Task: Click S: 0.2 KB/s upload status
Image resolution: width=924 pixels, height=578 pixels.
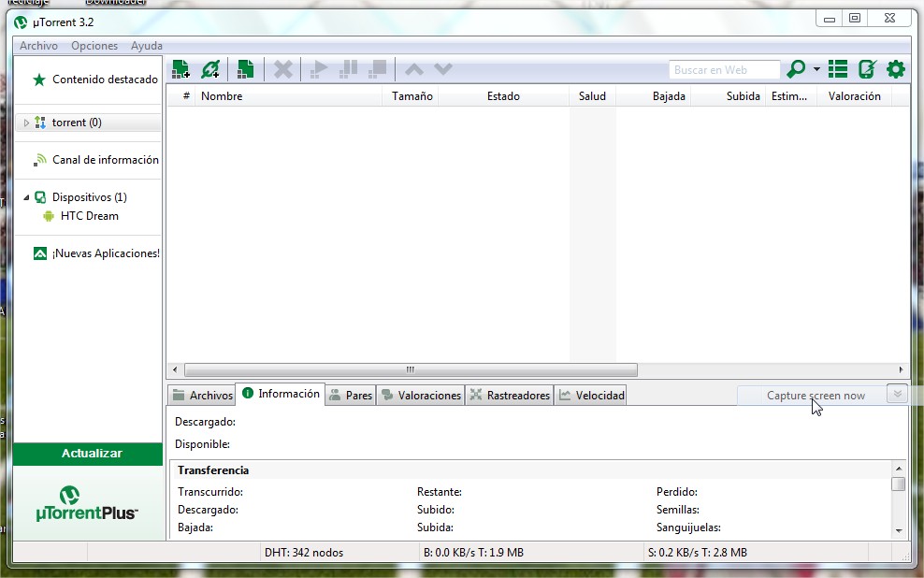Action: click(697, 553)
